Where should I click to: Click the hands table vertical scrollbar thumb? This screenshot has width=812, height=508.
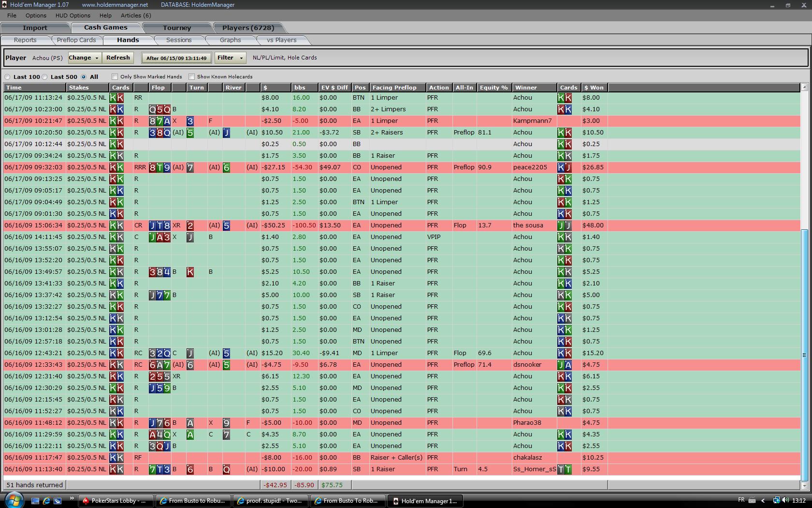[804, 355]
